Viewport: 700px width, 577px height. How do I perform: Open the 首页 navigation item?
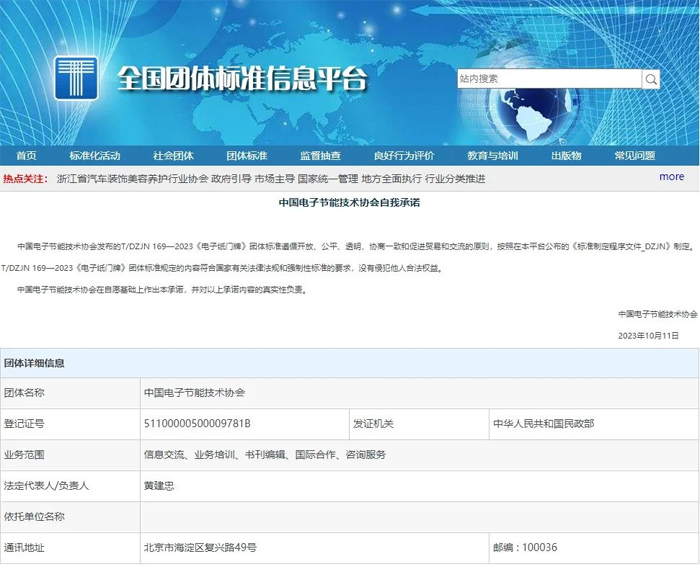tap(26, 156)
